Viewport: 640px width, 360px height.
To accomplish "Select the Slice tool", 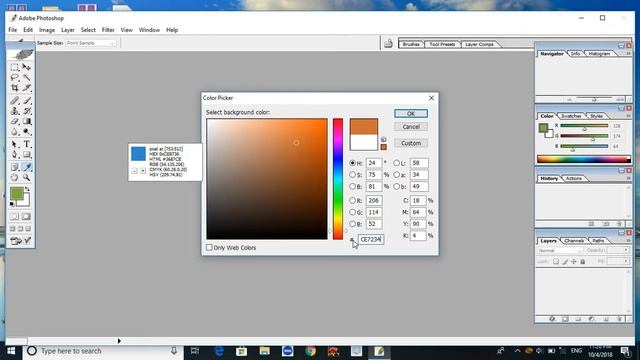I will click(27, 88).
